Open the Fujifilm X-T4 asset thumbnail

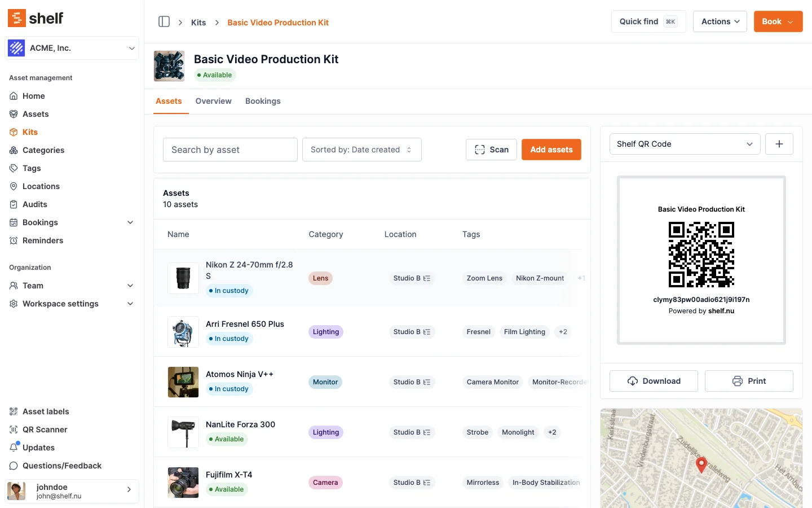pos(183,483)
